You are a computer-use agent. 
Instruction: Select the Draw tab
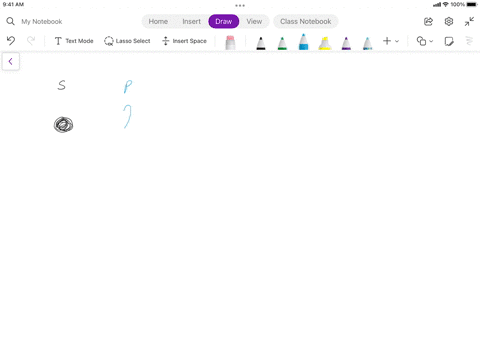(x=224, y=21)
